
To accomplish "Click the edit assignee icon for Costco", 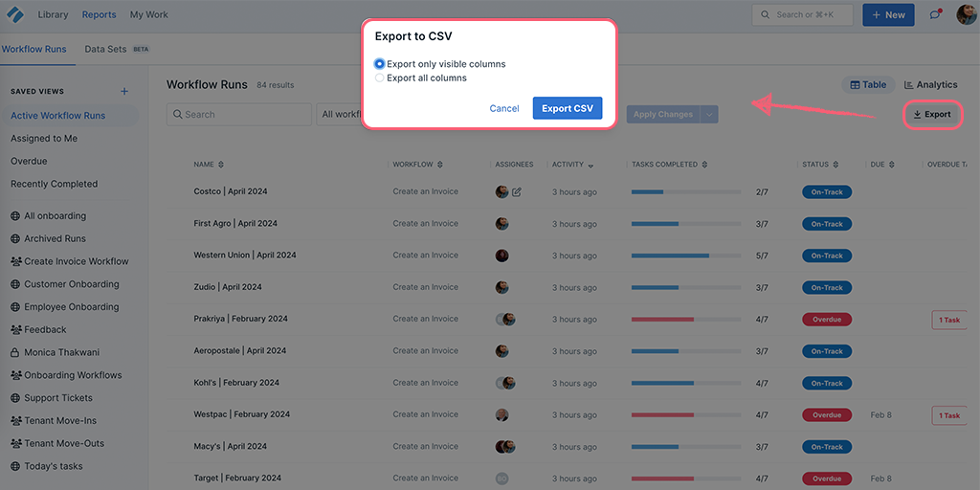I will coord(517,191).
